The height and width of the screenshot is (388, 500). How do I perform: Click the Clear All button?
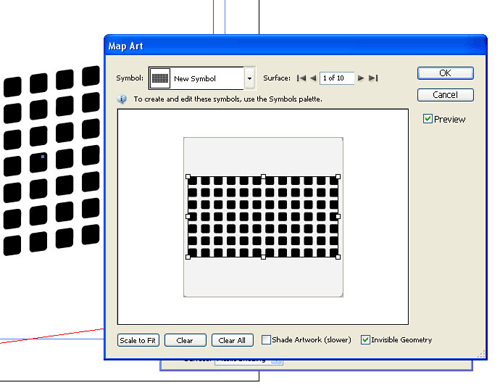click(x=232, y=340)
